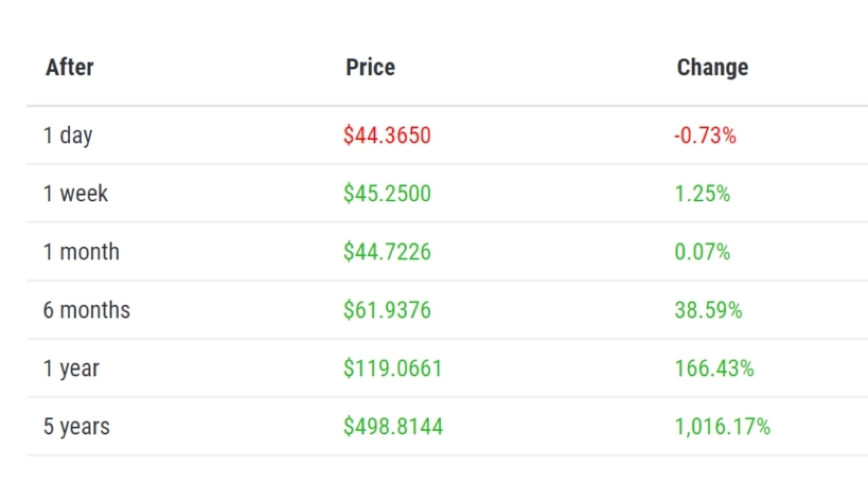
Task: Click the Change column header
Action: (712, 68)
